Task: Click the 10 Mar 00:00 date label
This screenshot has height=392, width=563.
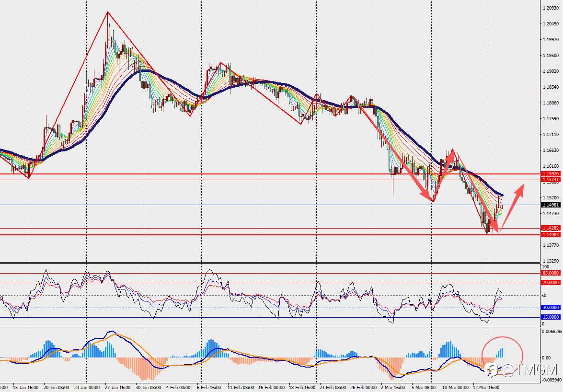Action: tap(455, 388)
